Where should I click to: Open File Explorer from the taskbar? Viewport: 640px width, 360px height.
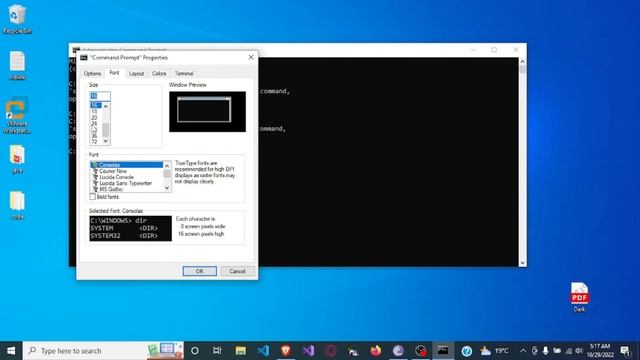click(x=240, y=351)
